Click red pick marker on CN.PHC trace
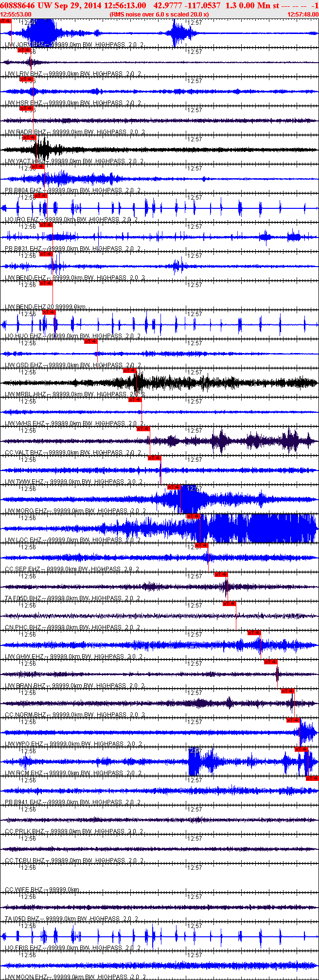Image resolution: width=319 pixels, height=980 pixels. (230, 604)
